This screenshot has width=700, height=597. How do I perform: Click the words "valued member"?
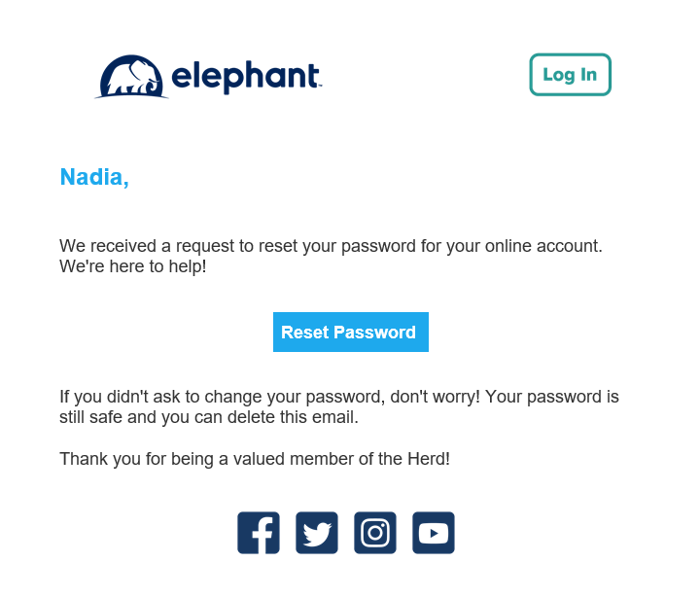pyautogui.click(x=294, y=459)
